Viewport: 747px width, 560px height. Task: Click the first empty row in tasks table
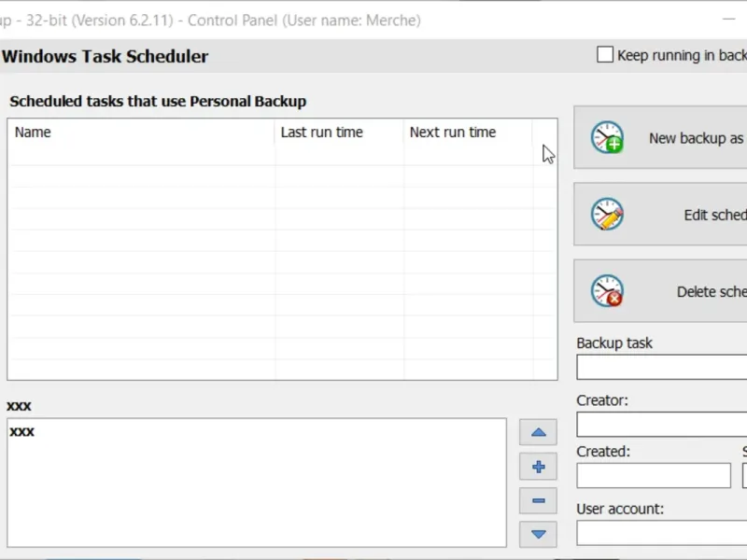click(x=140, y=155)
